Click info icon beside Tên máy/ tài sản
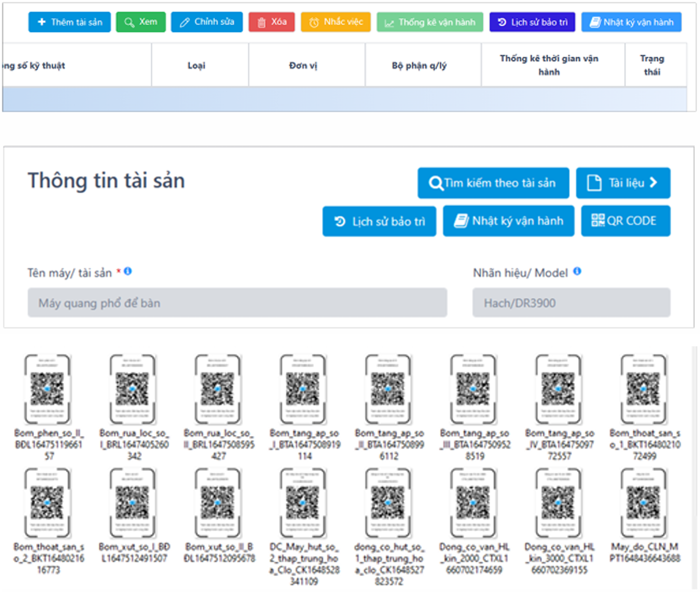 pos(128,271)
